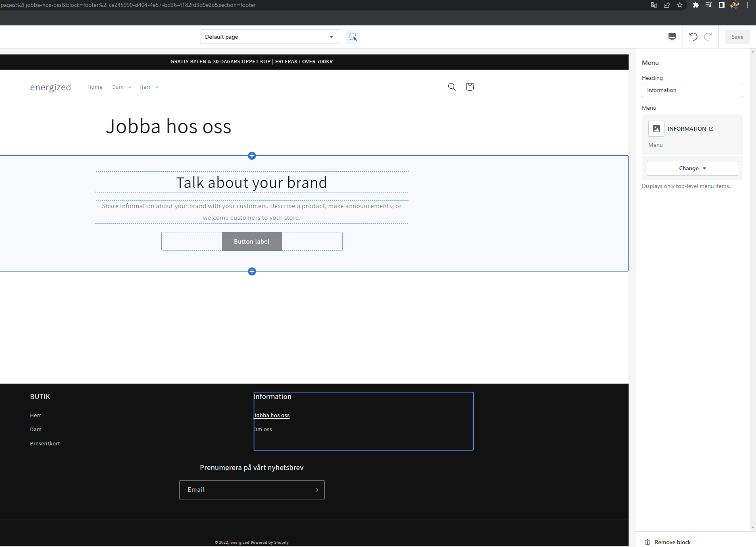Click the share page icon
756x547 pixels.
667,5
